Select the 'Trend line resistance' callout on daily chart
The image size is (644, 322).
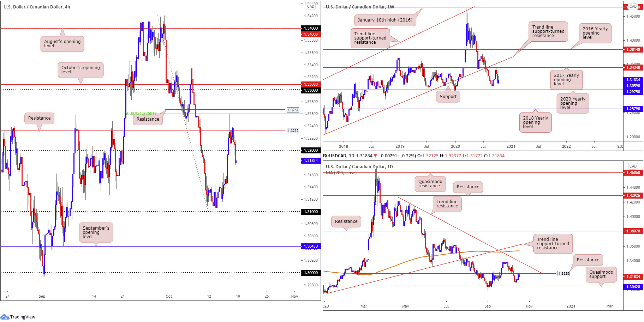tap(447, 203)
